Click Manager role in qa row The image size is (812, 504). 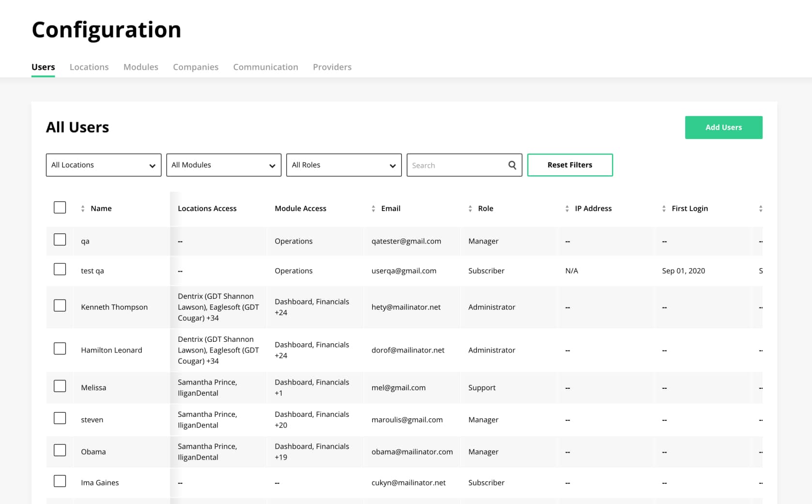[x=483, y=241]
